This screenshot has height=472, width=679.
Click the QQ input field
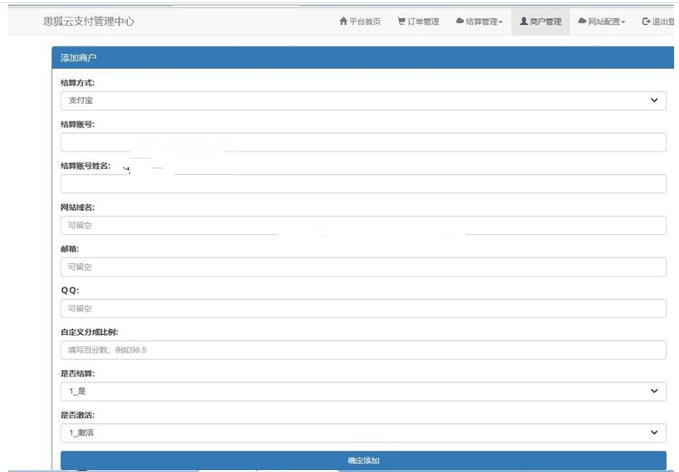(x=363, y=308)
